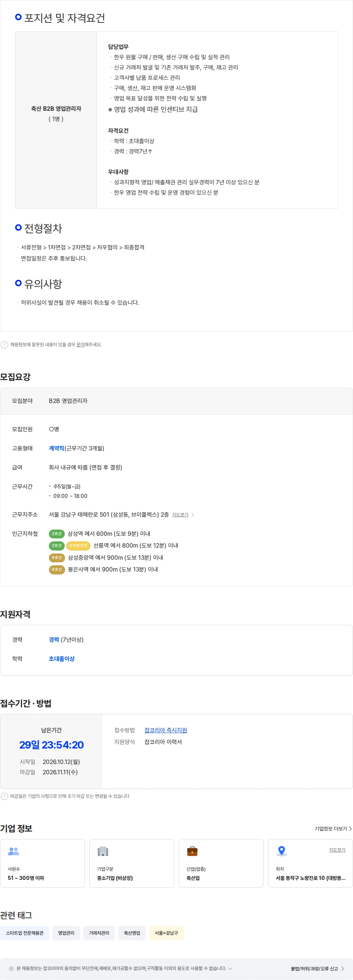Click the yellow 수인분당선 badge

pos(78,545)
